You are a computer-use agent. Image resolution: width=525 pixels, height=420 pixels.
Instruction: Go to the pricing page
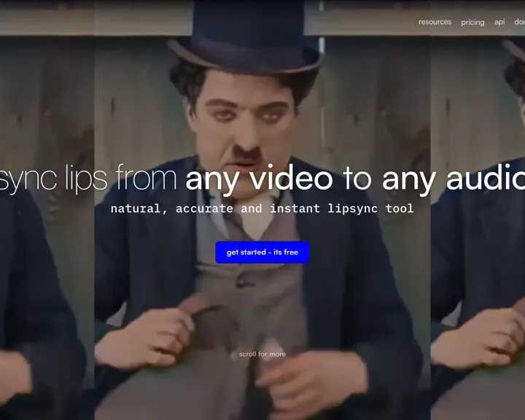coord(472,22)
